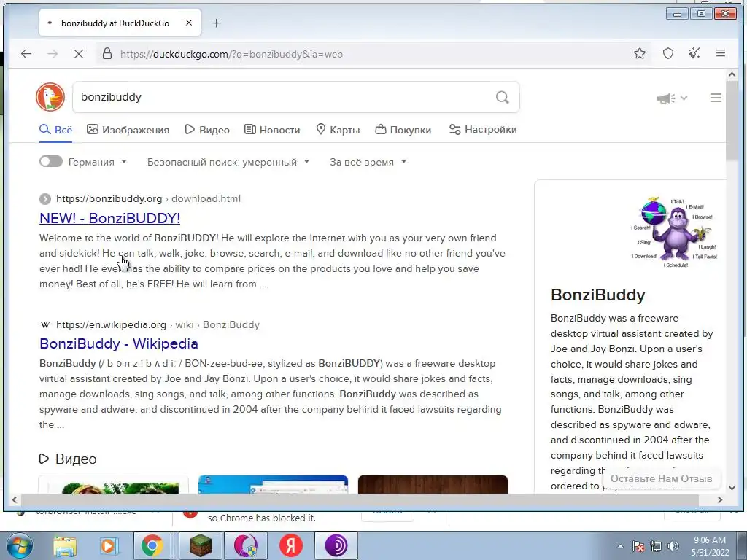This screenshot has width=747, height=560.
Task: Expand the Германия region dropdown
Action: [x=98, y=162]
